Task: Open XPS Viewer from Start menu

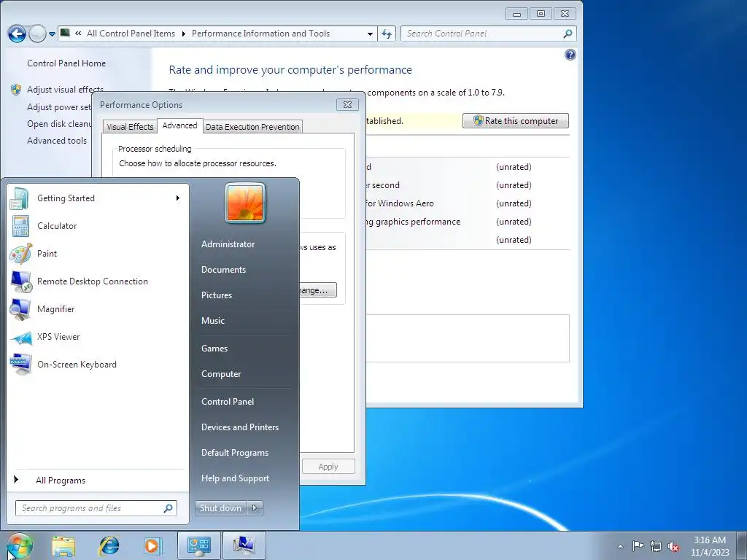Action: 98,337
